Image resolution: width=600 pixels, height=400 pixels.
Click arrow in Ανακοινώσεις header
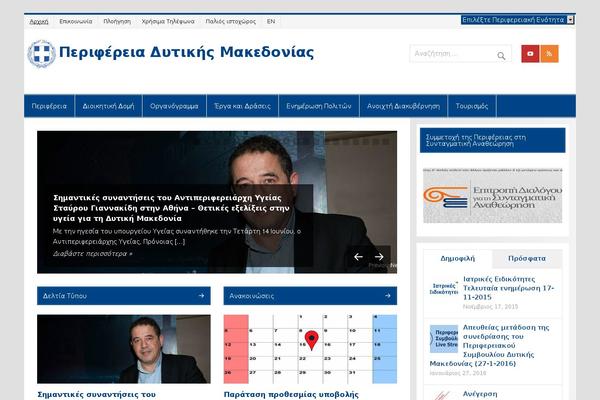click(x=388, y=296)
